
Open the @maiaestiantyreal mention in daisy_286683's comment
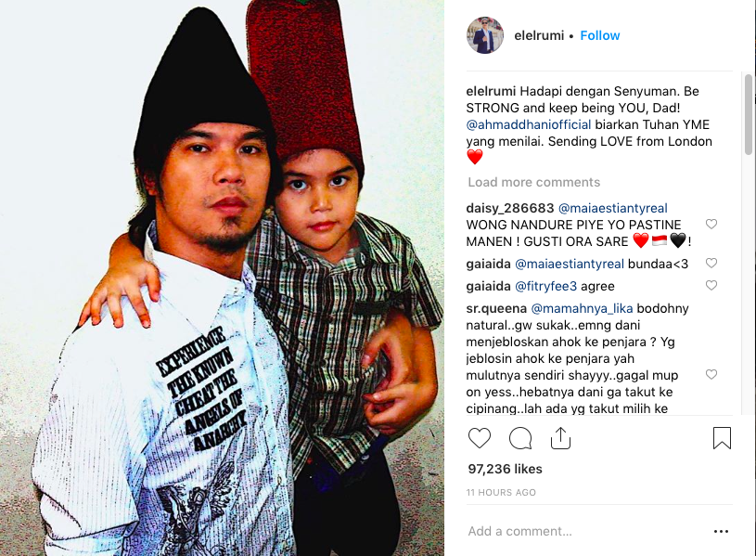[613, 208]
